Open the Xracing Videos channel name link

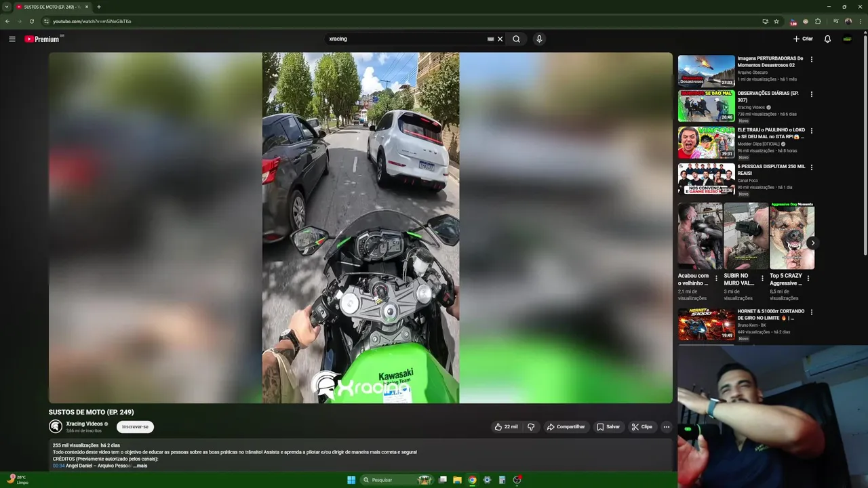[84, 424]
